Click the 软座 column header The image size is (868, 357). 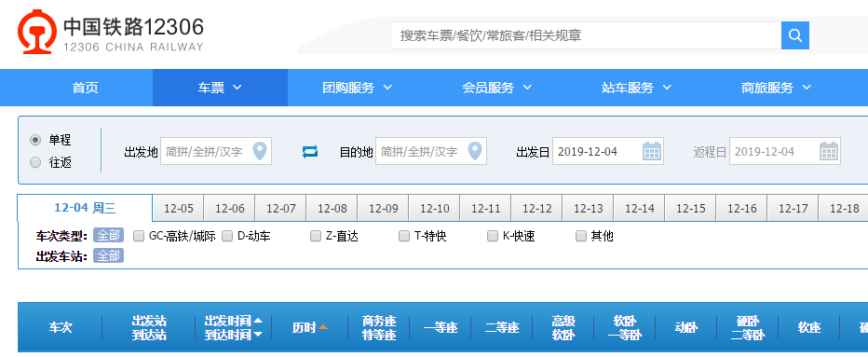click(809, 327)
